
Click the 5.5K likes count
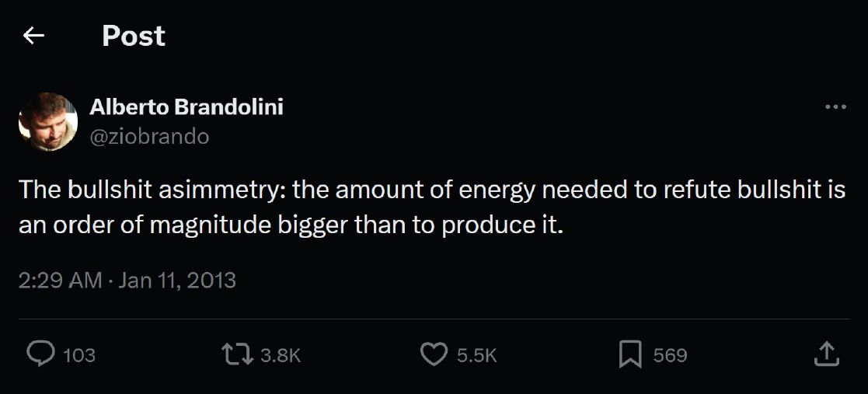click(x=476, y=356)
